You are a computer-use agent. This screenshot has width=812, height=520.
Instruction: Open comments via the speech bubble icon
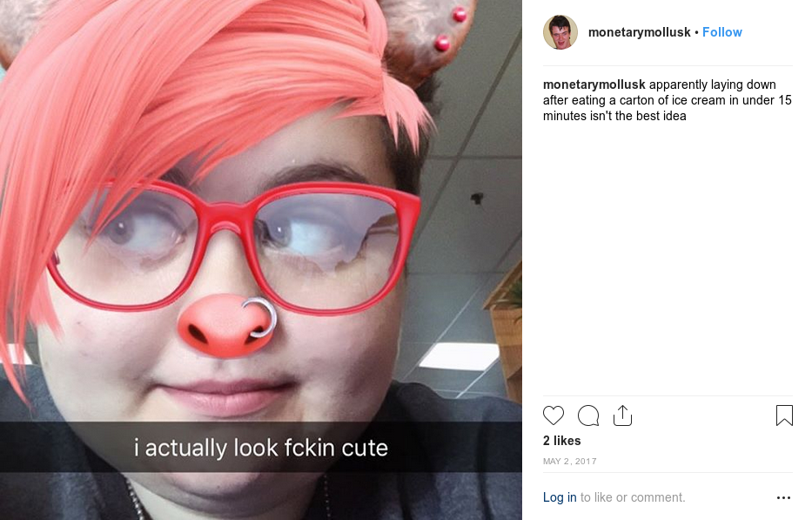(x=588, y=415)
